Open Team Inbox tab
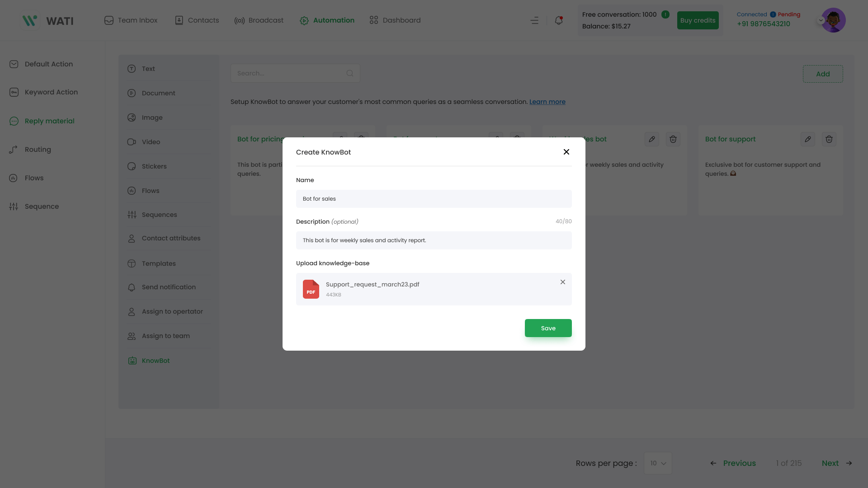This screenshot has width=868, height=488. point(131,20)
